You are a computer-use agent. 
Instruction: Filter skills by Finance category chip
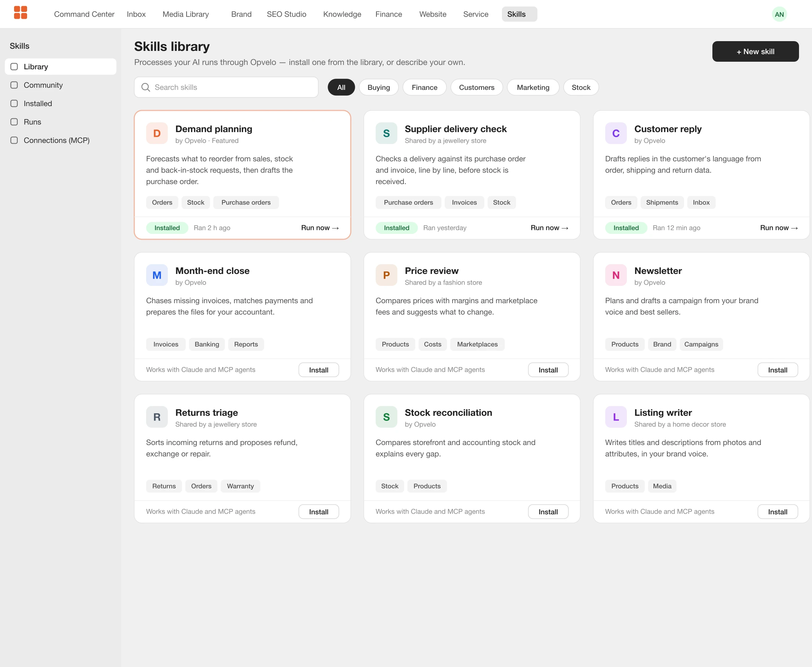coord(424,87)
